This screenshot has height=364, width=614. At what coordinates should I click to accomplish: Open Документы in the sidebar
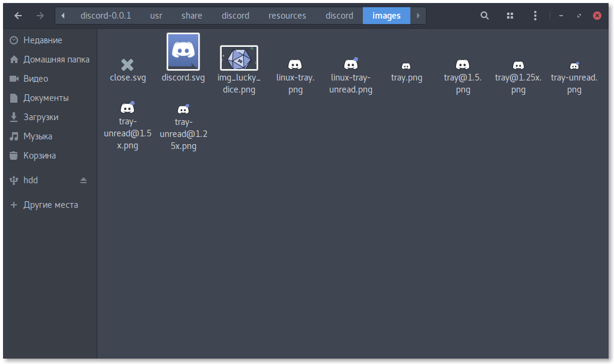point(50,97)
